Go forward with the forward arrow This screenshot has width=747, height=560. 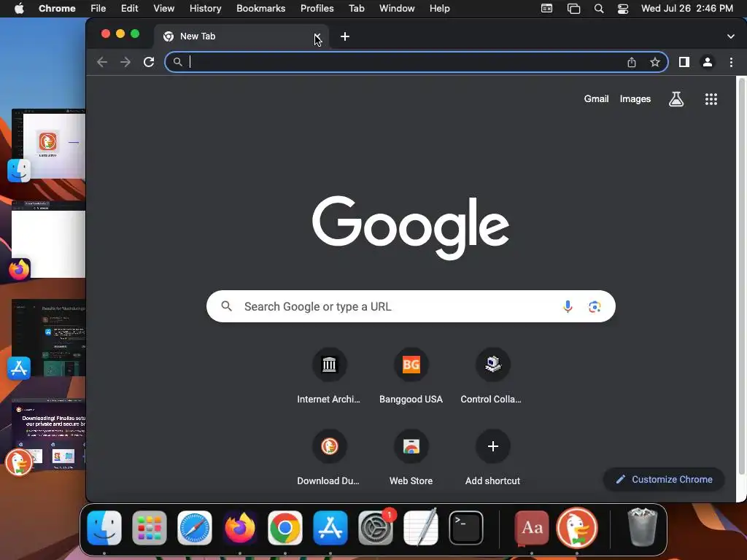click(125, 62)
